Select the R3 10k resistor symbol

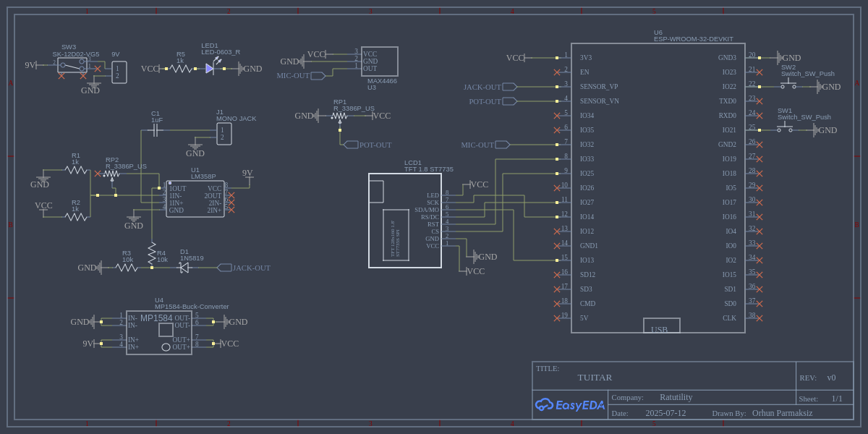[x=127, y=268]
